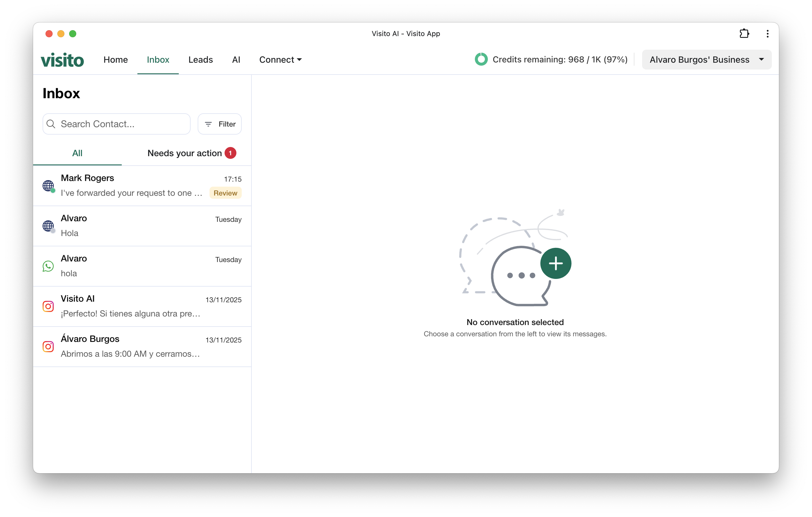812x517 pixels.
Task: Navigate to the AI page
Action: point(236,59)
